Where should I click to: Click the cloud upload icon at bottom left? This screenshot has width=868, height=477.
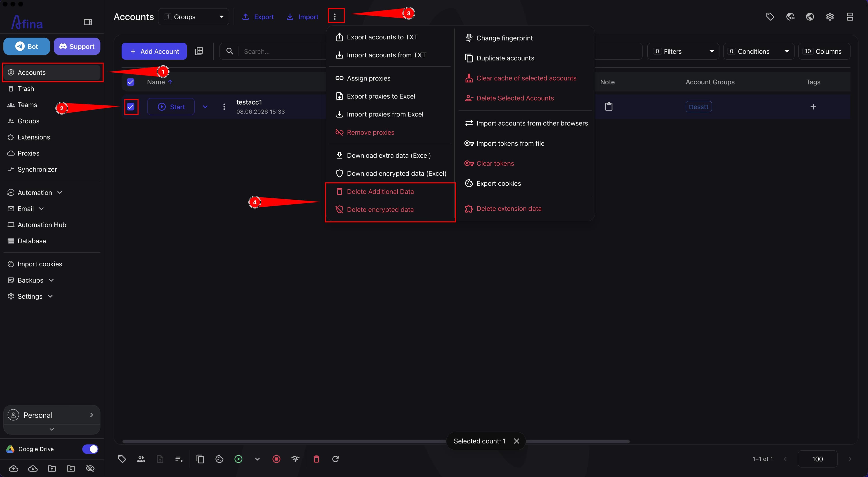(14, 469)
